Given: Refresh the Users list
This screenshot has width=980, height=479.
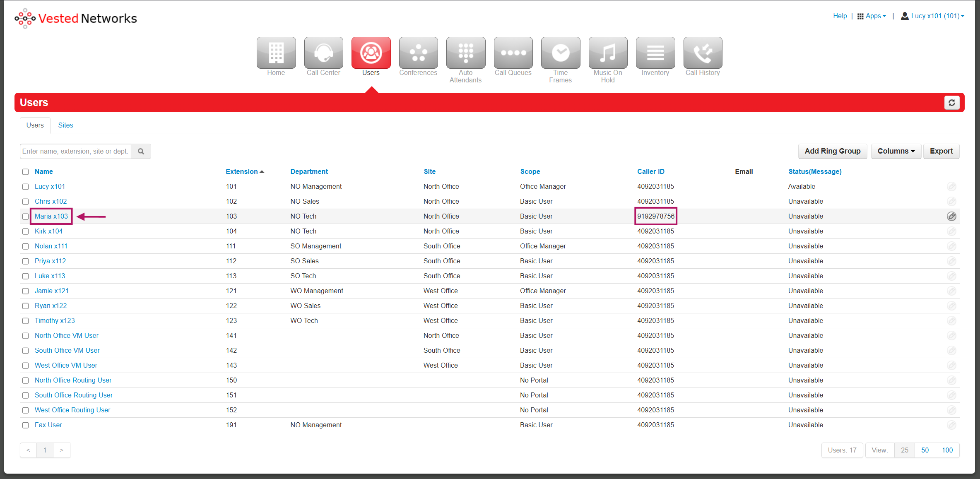Looking at the screenshot, I should click(951, 103).
